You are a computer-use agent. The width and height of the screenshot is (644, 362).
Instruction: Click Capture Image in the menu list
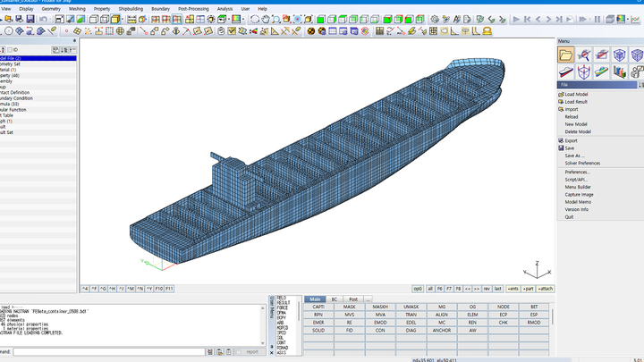click(580, 194)
